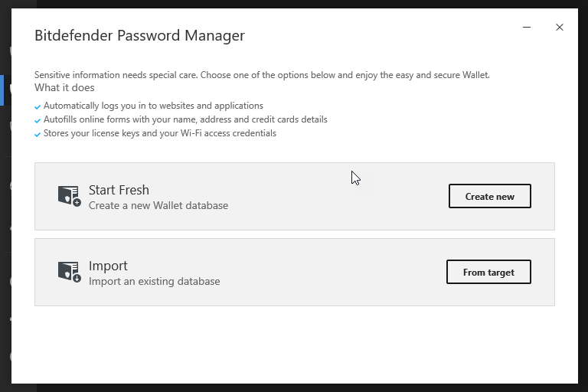
Task: Click checkmark beside 'Automatically logs you in'
Action: [x=38, y=107]
